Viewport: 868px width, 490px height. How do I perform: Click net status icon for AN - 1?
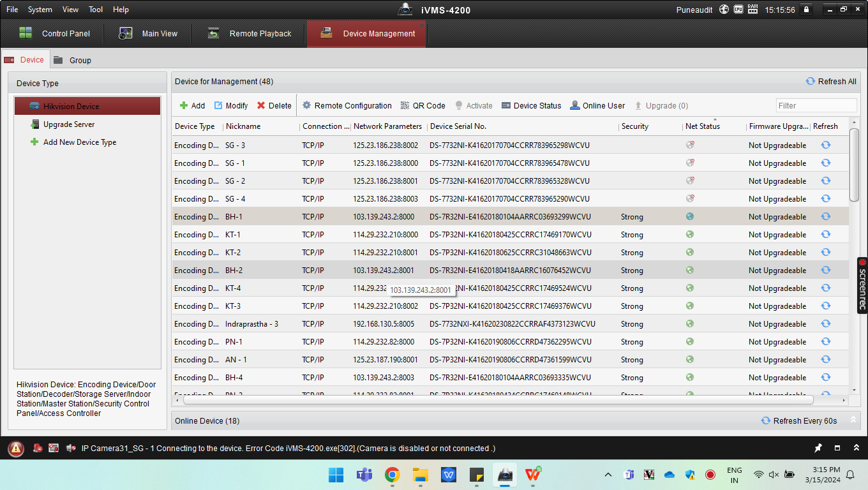(x=690, y=359)
